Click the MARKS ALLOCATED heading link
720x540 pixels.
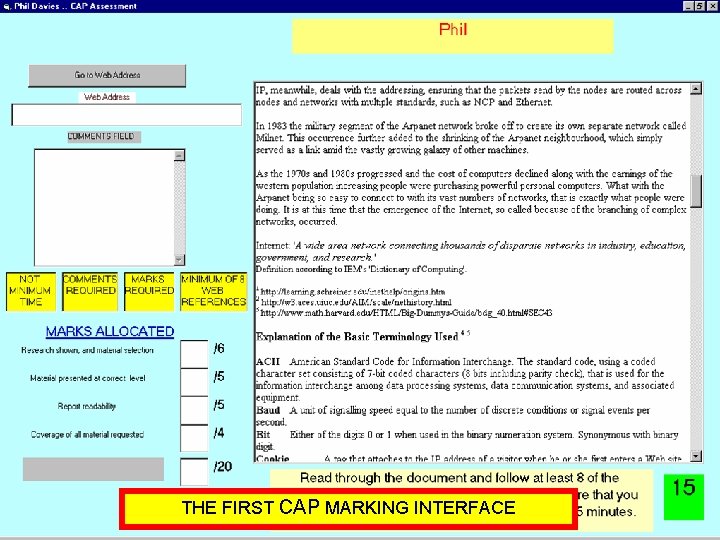coord(110,332)
